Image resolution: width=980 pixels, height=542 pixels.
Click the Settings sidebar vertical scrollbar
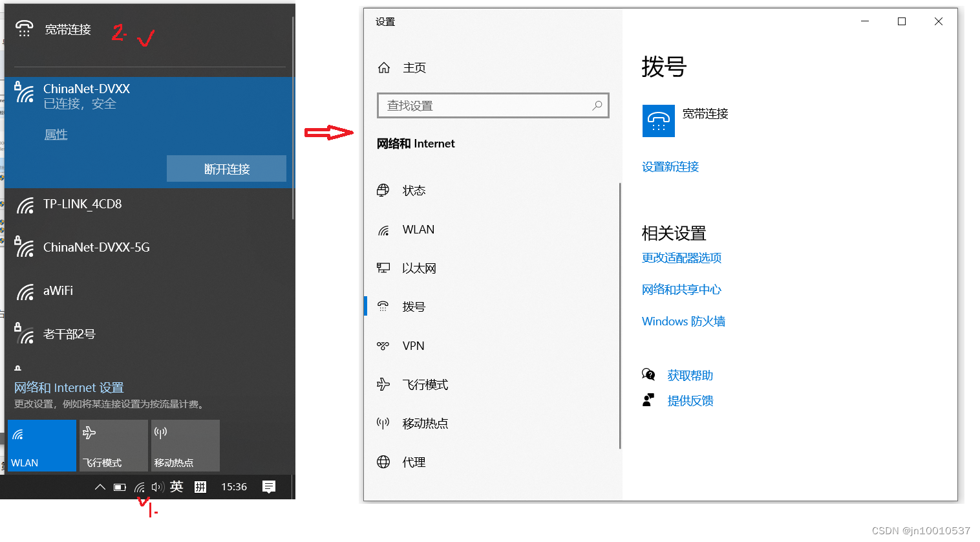point(620,316)
